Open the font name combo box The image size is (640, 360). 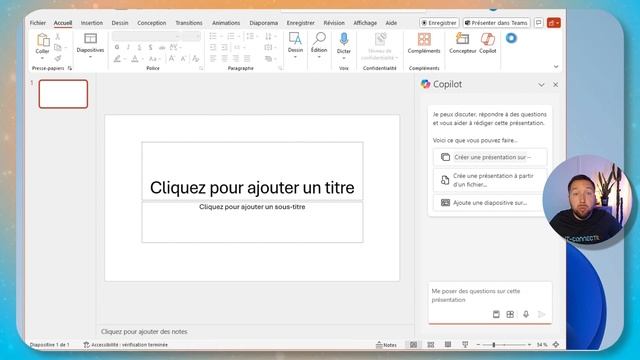(146, 36)
